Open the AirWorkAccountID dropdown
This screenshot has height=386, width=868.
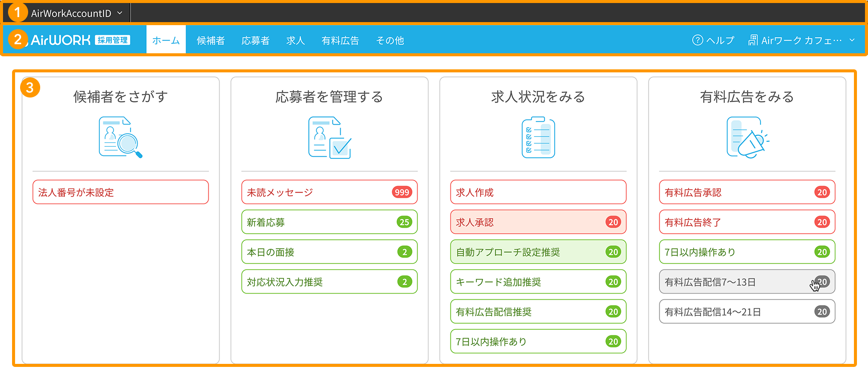[76, 13]
